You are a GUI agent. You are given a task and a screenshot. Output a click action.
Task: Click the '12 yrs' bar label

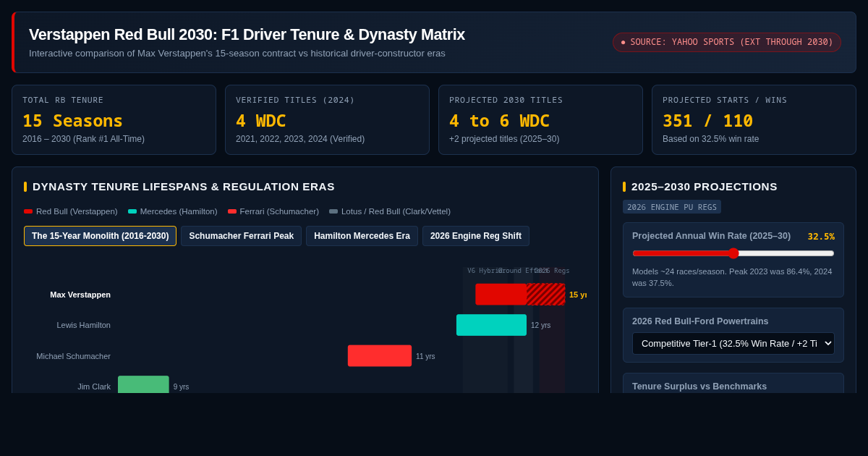541,326
